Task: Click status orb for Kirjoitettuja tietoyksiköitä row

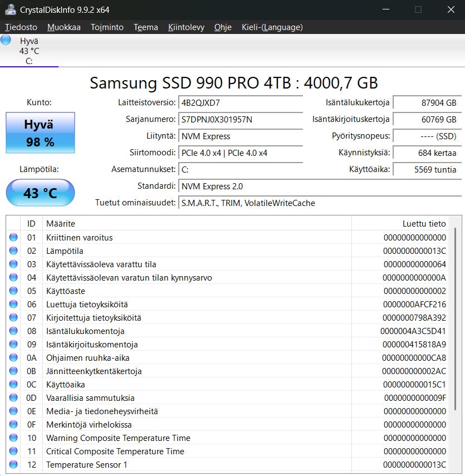Action: click(13, 317)
